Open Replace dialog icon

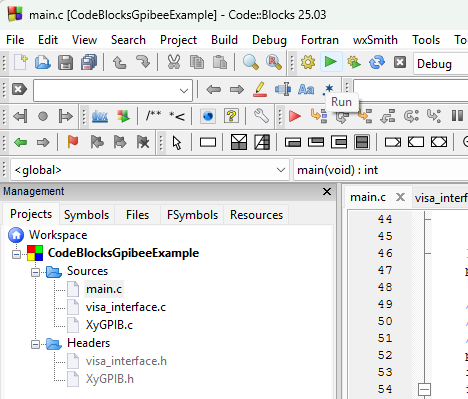tap(274, 62)
